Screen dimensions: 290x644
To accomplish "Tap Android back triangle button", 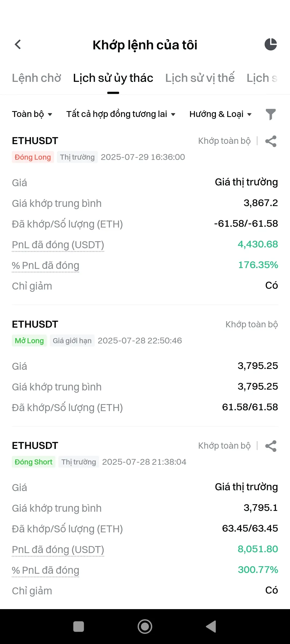I will [x=211, y=627].
